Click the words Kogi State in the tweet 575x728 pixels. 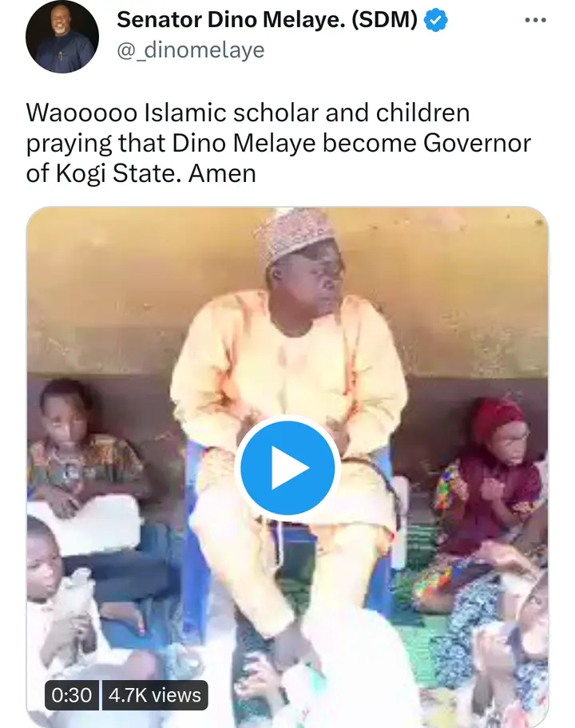coord(118,174)
